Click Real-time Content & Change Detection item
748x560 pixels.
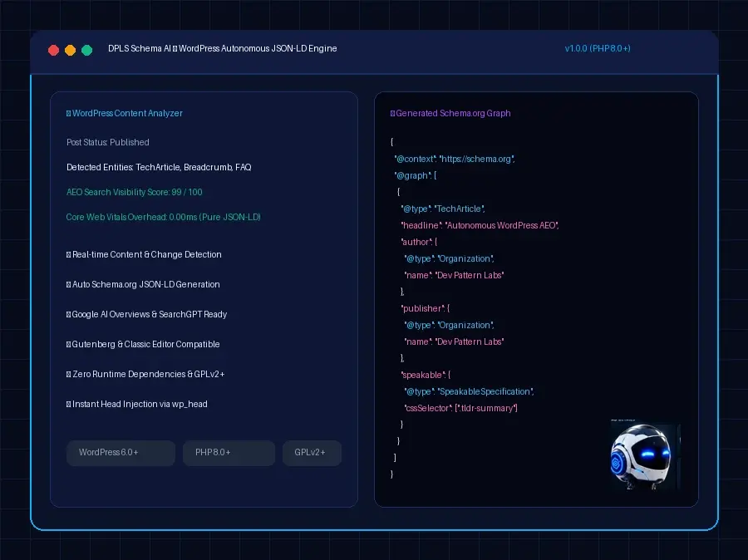click(144, 254)
